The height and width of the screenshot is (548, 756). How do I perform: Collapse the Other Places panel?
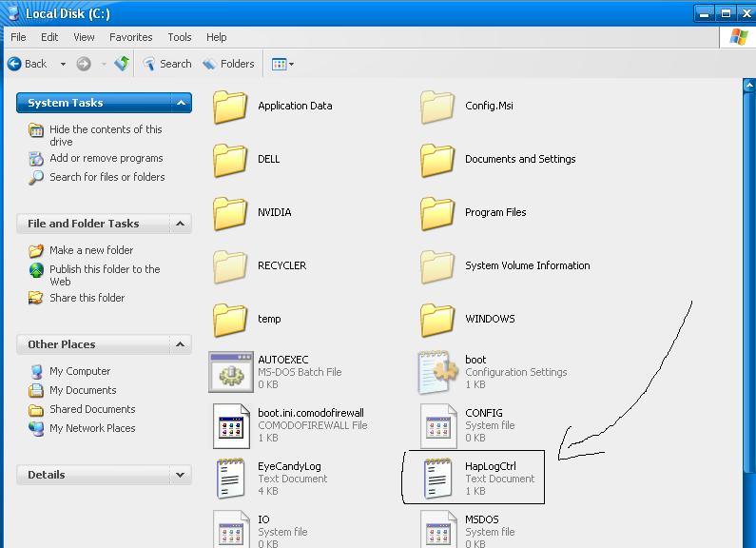coord(181,344)
